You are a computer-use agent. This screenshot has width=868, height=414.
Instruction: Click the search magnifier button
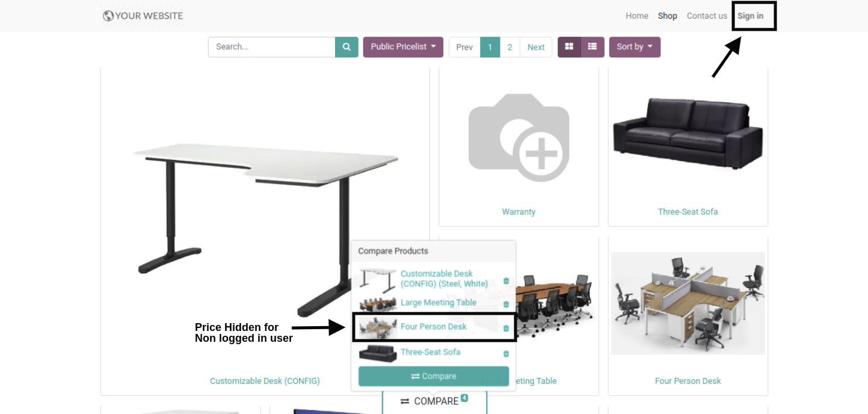click(x=346, y=47)
